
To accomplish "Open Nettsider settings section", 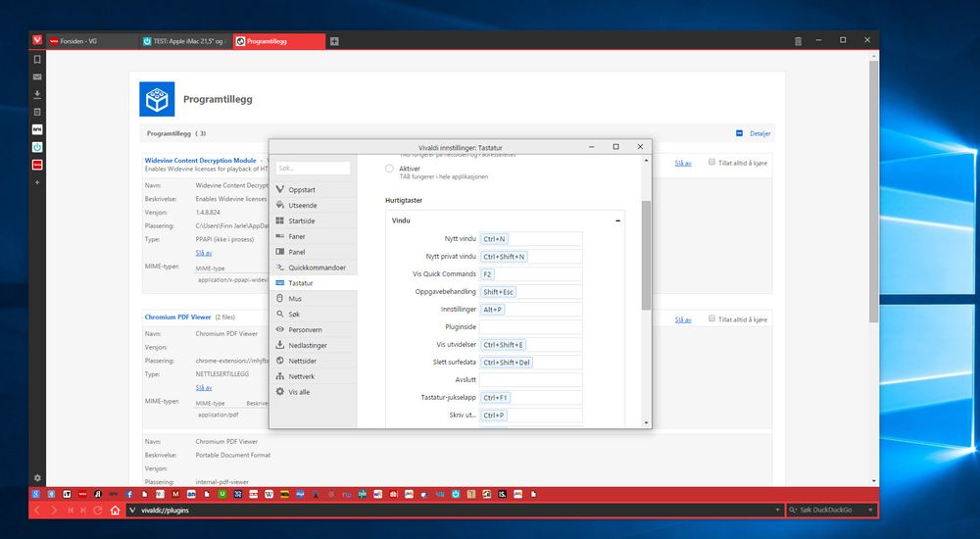I will 314,361.
